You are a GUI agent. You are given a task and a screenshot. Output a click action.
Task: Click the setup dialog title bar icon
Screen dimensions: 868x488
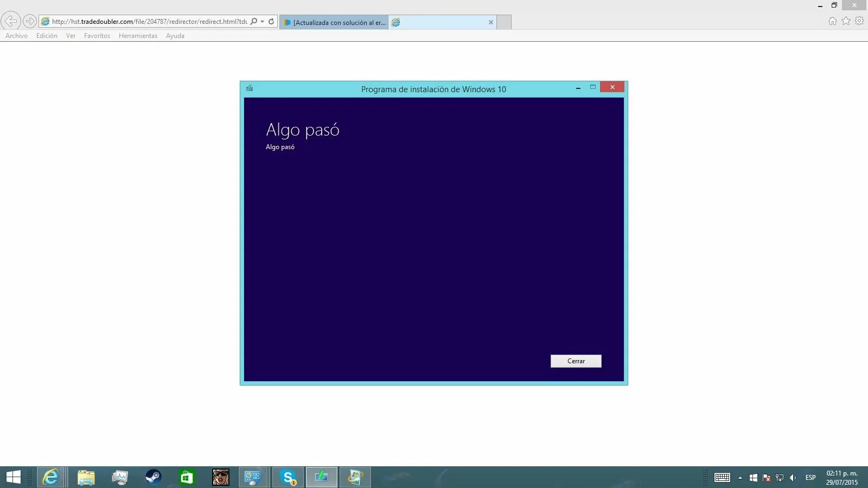pyautogui.click(x=249, y=88)
